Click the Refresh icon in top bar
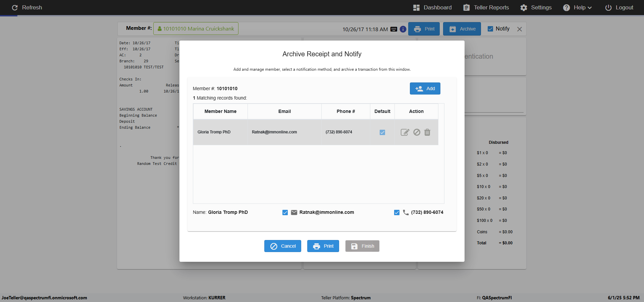 click(15, 7)
